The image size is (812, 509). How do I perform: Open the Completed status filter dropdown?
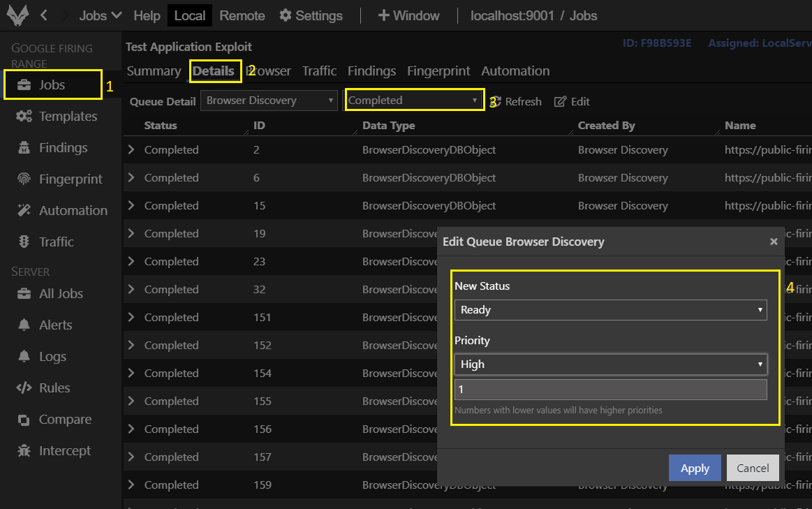click(415, 101)
